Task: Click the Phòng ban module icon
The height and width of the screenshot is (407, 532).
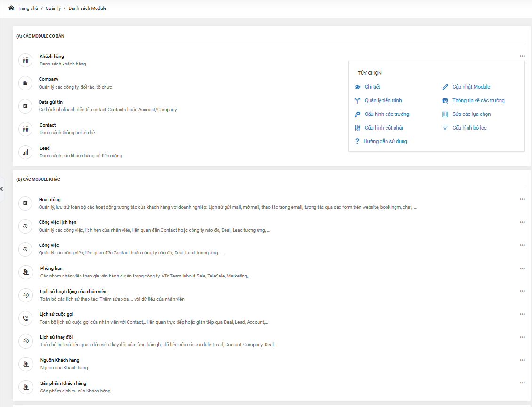Action: (25, 272)
